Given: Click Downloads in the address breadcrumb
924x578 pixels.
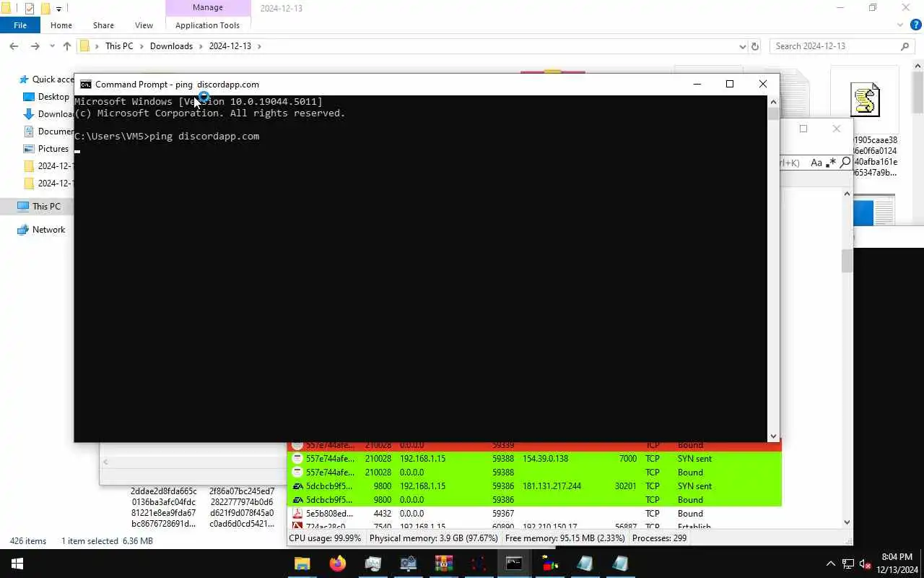Looking at the screenshot, I should (171, 46).
